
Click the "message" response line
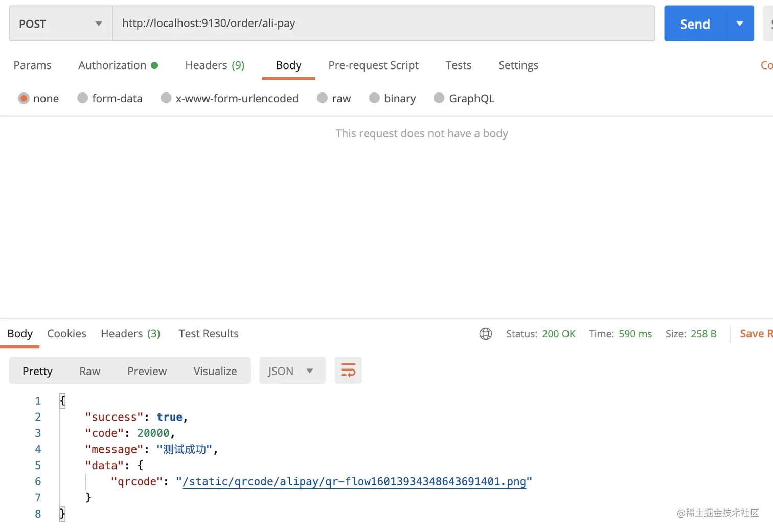tap(151, 449)
